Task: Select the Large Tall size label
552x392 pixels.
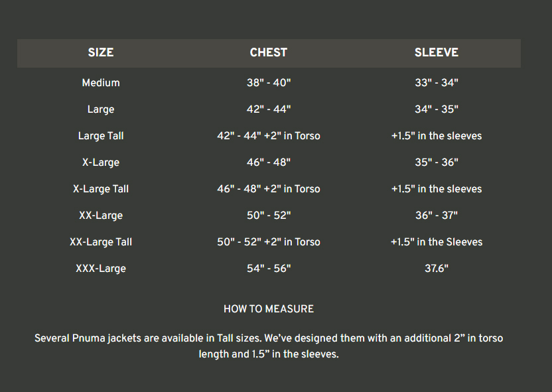Action: [x=101, y=136]
